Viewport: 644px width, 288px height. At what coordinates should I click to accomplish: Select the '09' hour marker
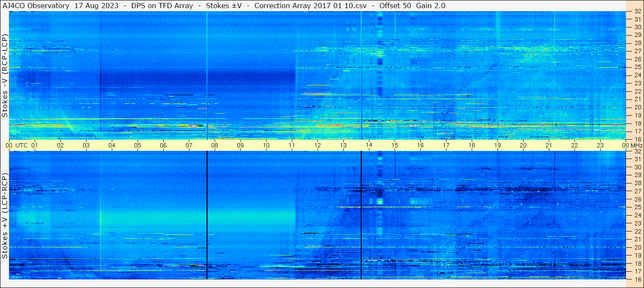point(240,145)
